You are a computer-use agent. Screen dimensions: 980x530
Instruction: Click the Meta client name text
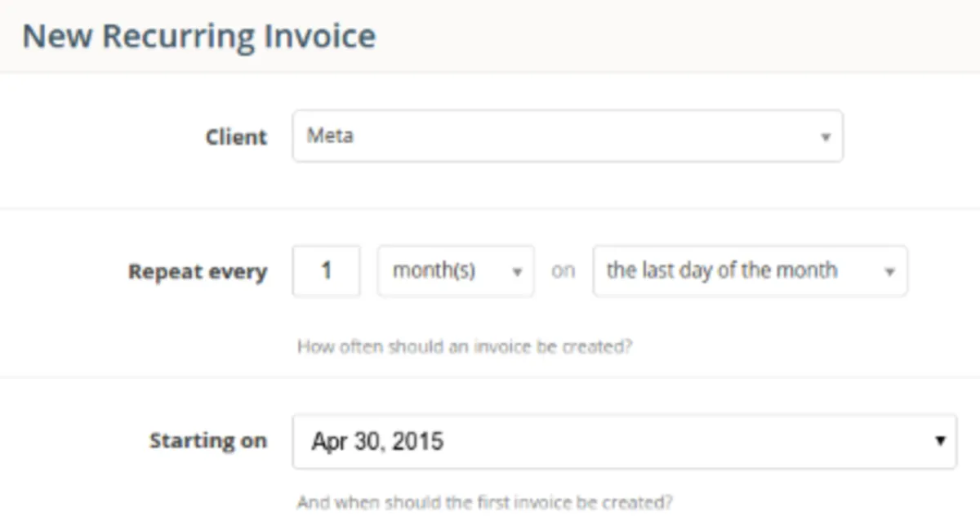[x=330, y=136]
